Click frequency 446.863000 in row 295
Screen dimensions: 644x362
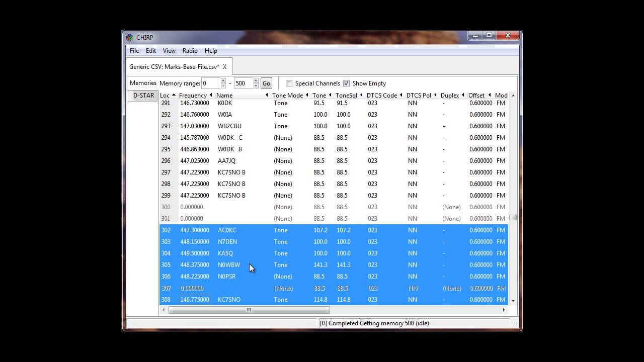point(195,149)
